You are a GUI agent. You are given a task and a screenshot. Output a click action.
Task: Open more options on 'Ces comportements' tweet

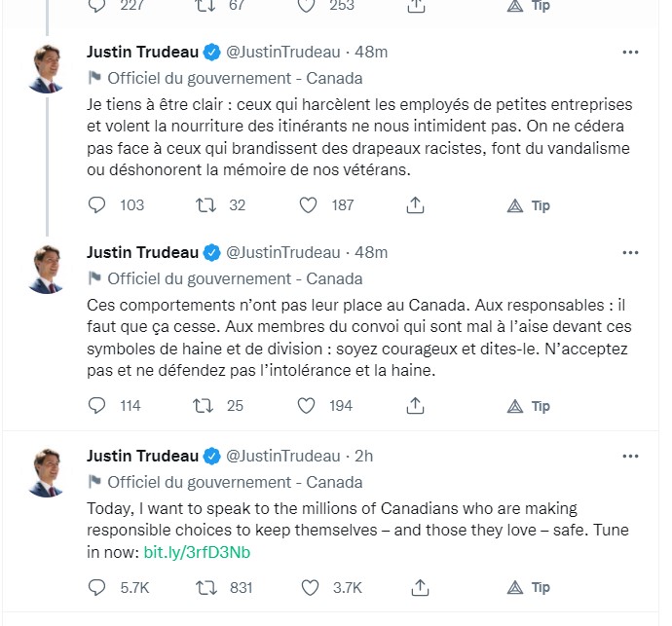[630, 252]
